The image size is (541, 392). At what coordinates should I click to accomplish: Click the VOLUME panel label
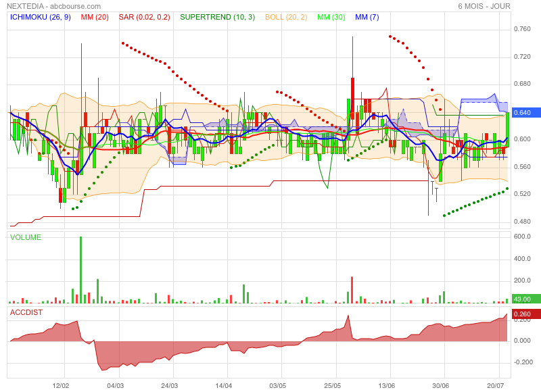pyautogui.click(x=26, y=237)
